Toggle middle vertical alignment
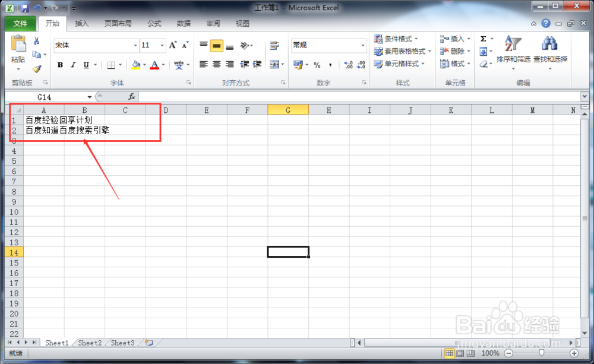The image size is (594, 364). [216, 46]
